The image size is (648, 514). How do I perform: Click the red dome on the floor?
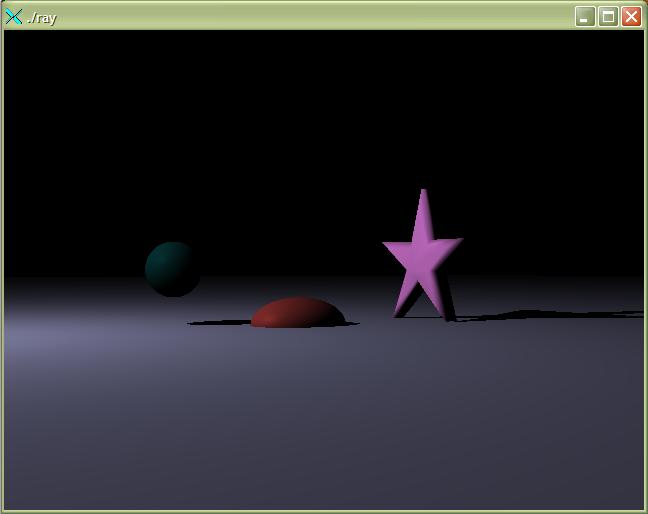[298, 312]
